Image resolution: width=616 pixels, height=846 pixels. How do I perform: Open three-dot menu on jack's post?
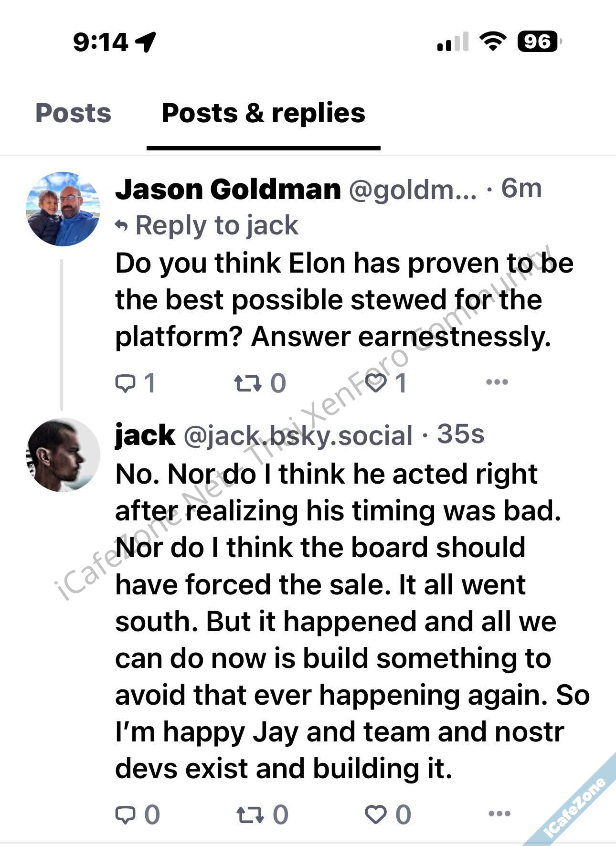499,814
